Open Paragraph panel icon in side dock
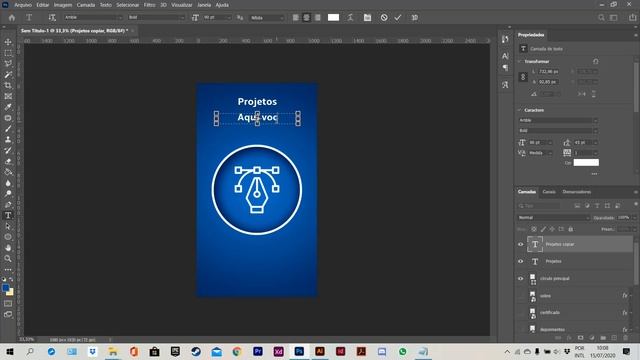 (505, 68)
